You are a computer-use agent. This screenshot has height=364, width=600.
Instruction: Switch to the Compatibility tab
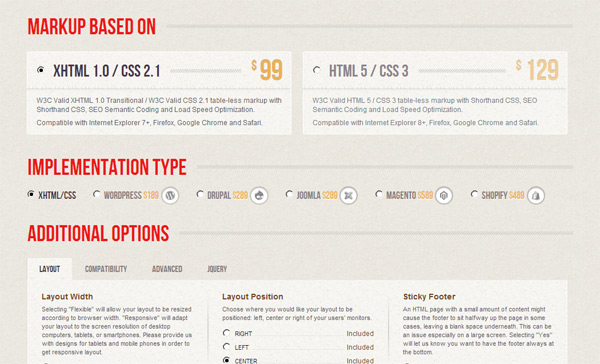(106, 269)
